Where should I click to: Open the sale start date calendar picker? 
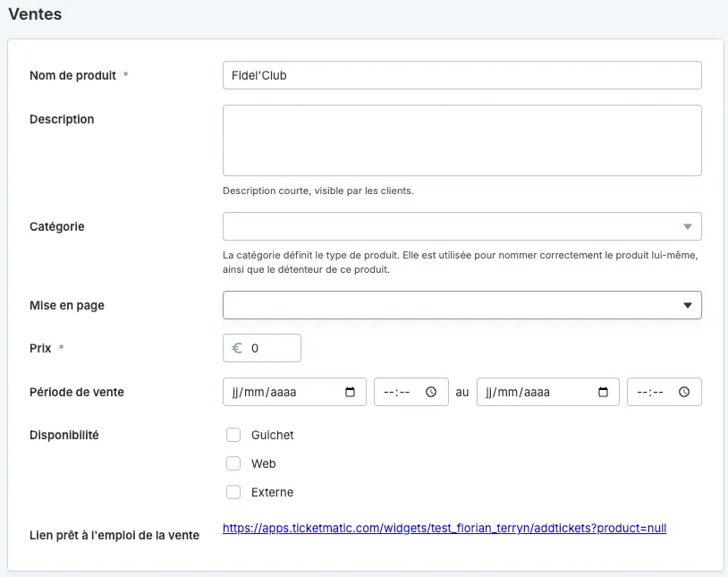(350, 392)
